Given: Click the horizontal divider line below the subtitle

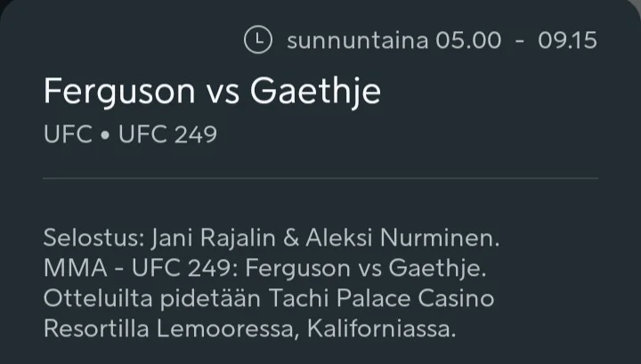Looking at the screenshot, I should [320, 178].
